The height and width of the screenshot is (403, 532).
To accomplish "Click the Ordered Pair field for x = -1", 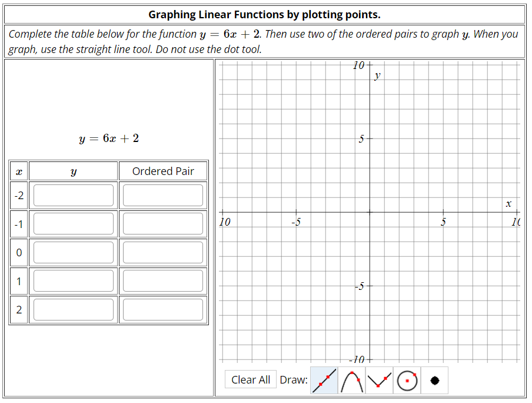I will pos(163,224).
